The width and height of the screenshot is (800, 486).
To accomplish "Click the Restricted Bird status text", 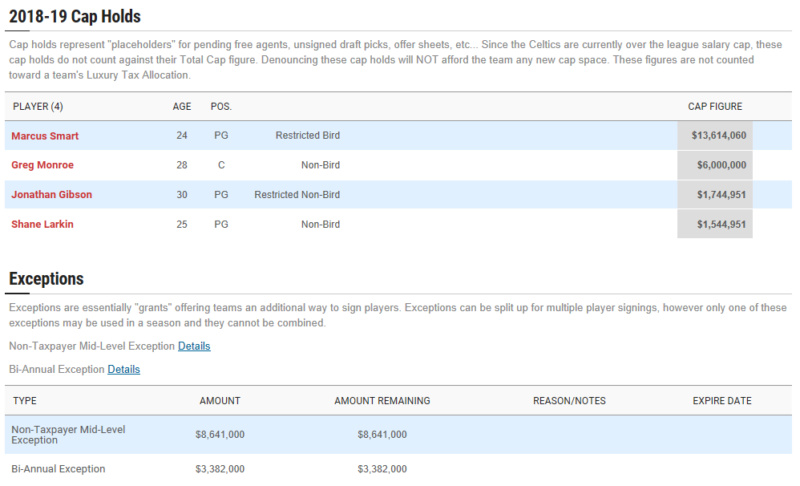I will (308, 136).
